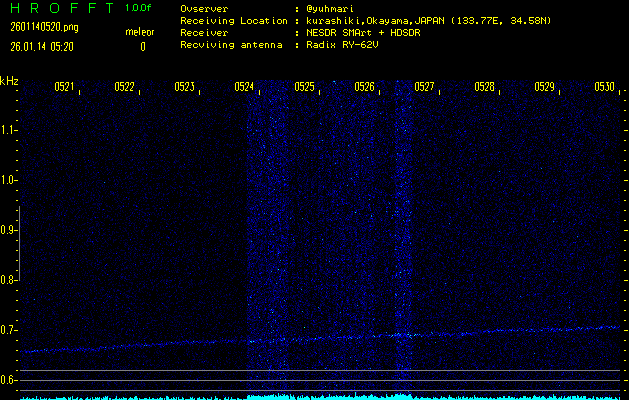This screenshot has width=629, height=400.
Task: Select the 0525 time marker
Action: (305, 87)
